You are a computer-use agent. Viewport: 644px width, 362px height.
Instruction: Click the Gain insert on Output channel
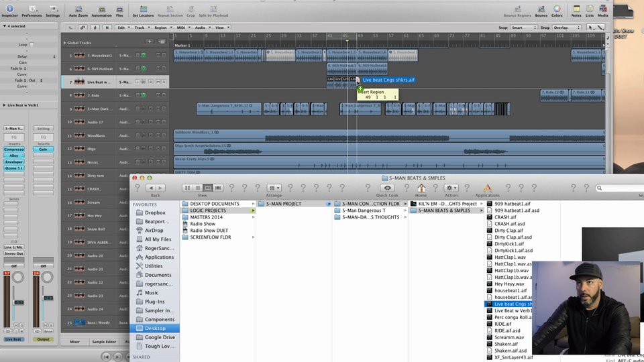click(43, 149)
